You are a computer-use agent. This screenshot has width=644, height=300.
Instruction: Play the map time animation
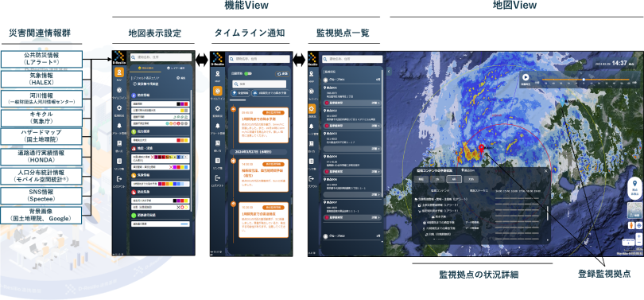pos(526,76)
